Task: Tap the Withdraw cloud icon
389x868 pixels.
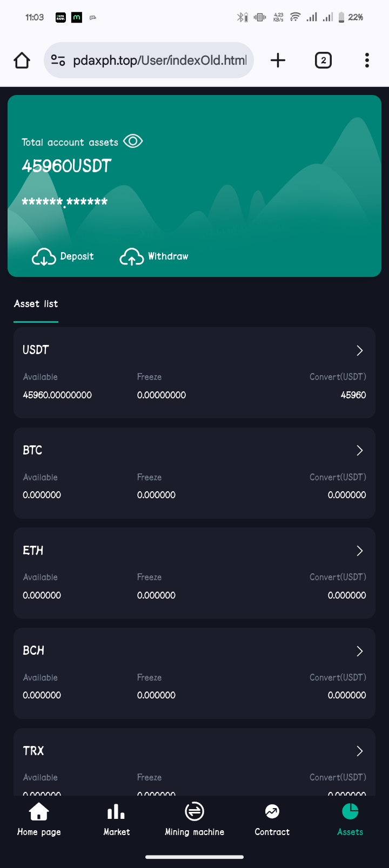Action: click(x=131, y=257)
